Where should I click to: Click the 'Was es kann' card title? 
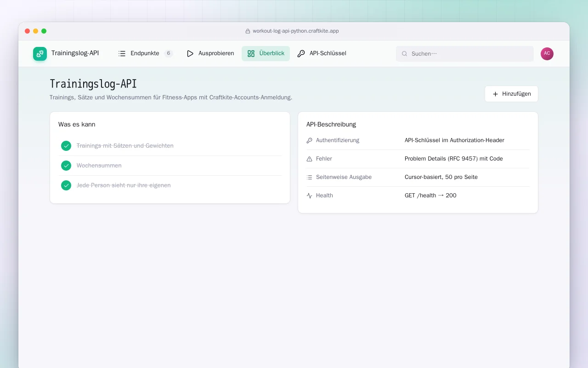click(77, 125)
